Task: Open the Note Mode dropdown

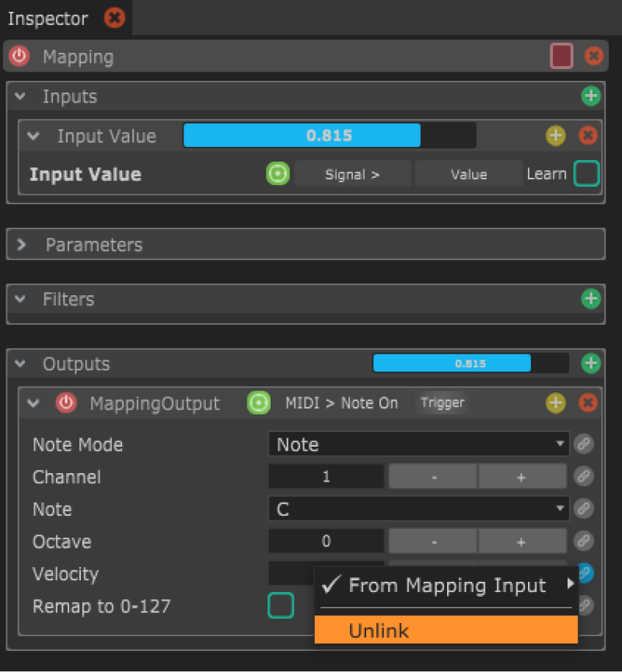Action: point(418,444)
